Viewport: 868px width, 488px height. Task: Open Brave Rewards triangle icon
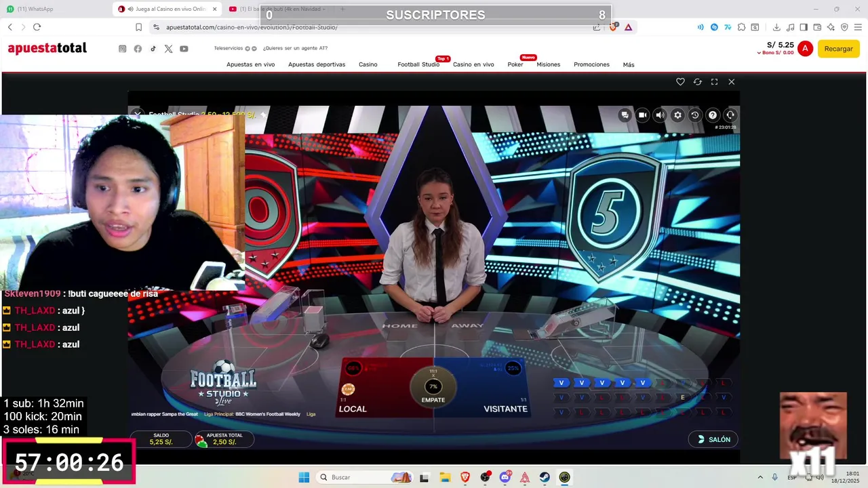tap(629, 27)
